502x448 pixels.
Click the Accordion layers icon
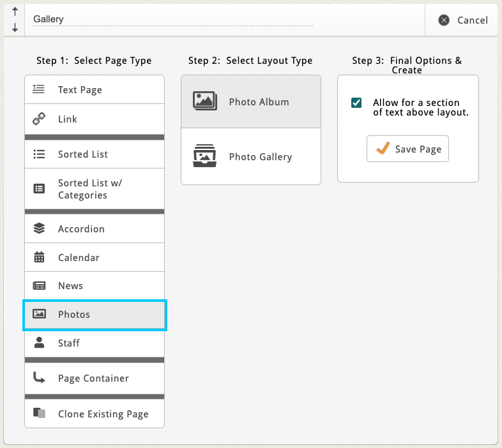[x=39, y=228]
